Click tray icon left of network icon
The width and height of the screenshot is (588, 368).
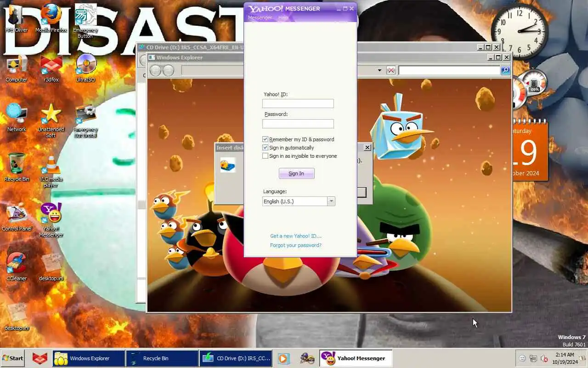click(522, 358)
